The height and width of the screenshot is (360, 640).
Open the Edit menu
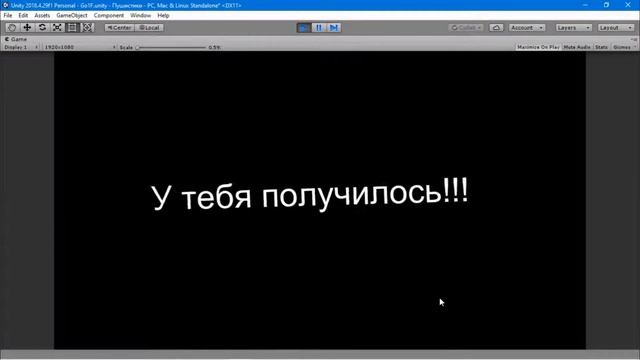[23, 16]
